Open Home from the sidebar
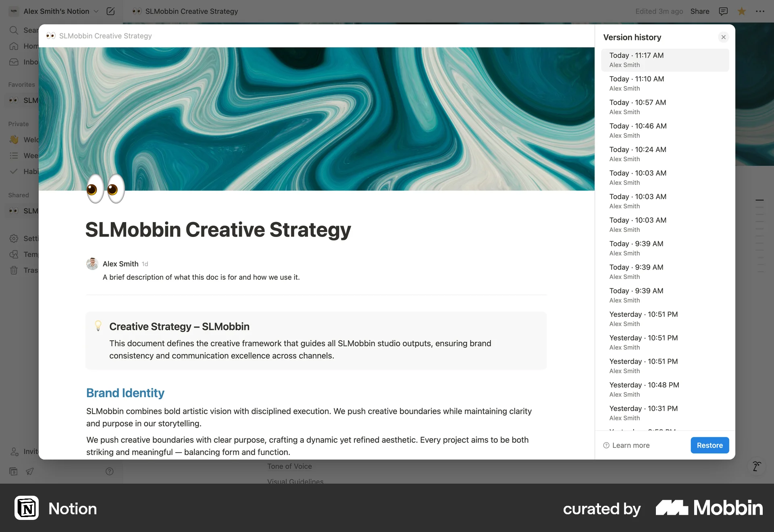 pos(14,46)
